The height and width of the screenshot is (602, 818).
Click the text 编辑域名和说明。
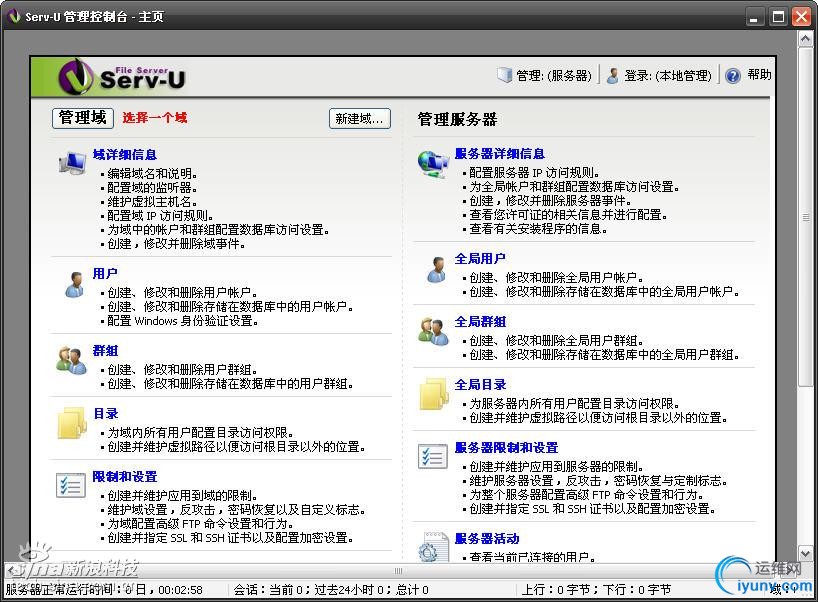[x=152, y=174]
